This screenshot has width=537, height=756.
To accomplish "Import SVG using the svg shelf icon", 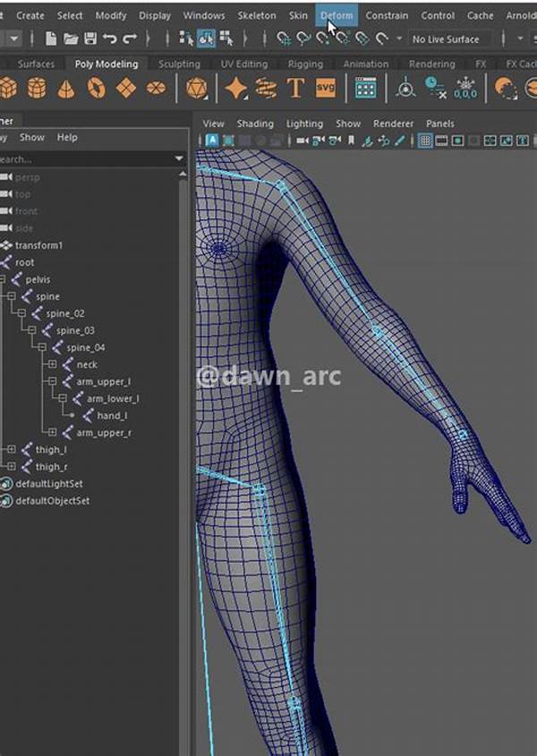I will click(x=326, y=88).
